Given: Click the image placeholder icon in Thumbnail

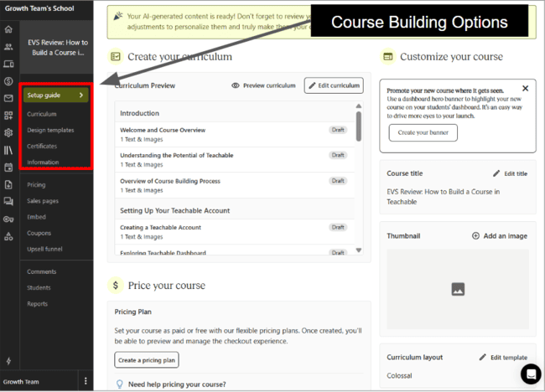Looking at the screenshot, I should 458,289.
